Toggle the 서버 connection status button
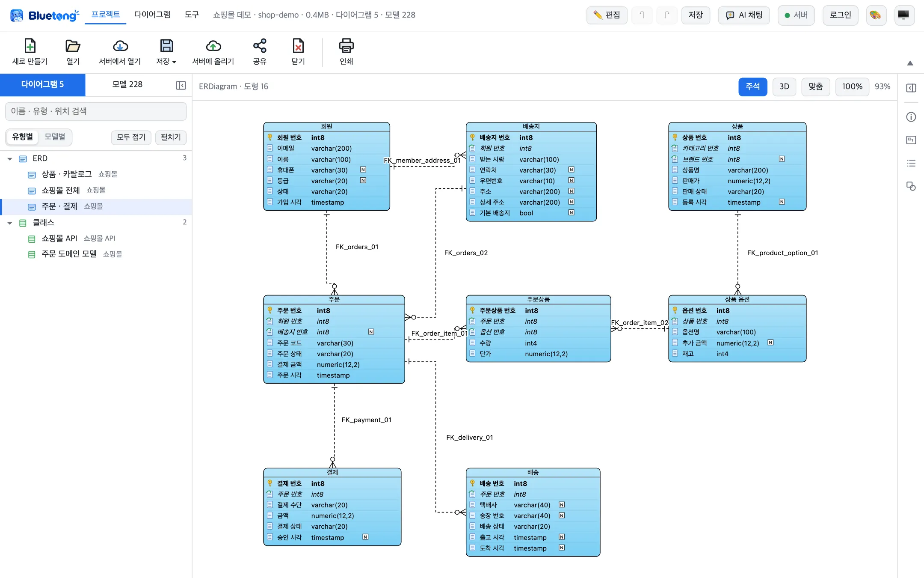This screenshot has height=578, width=924. [796, 15]
